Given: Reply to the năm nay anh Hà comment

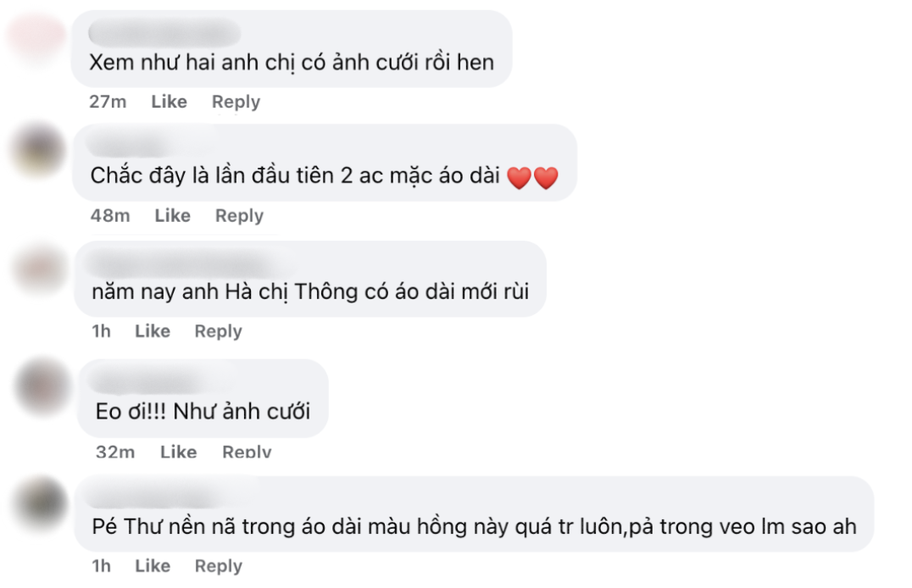Looking at the screenshot, I should (x=218, y=331).
